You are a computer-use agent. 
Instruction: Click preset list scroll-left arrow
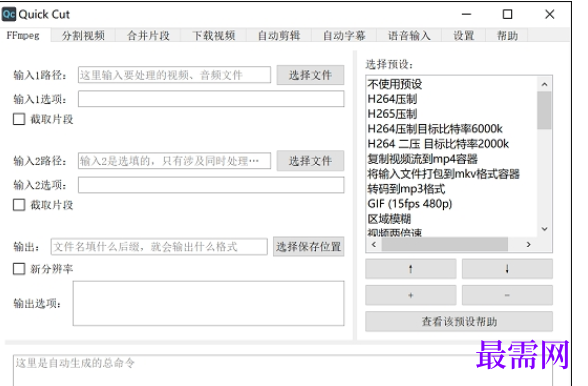pyautogui.click(x=374, y=245)
